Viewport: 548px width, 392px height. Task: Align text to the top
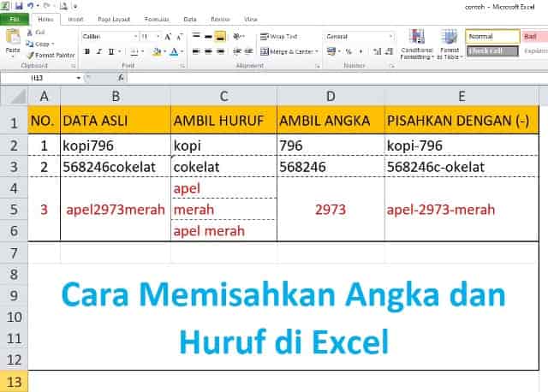pyautogui.click(x=196, y=36)
